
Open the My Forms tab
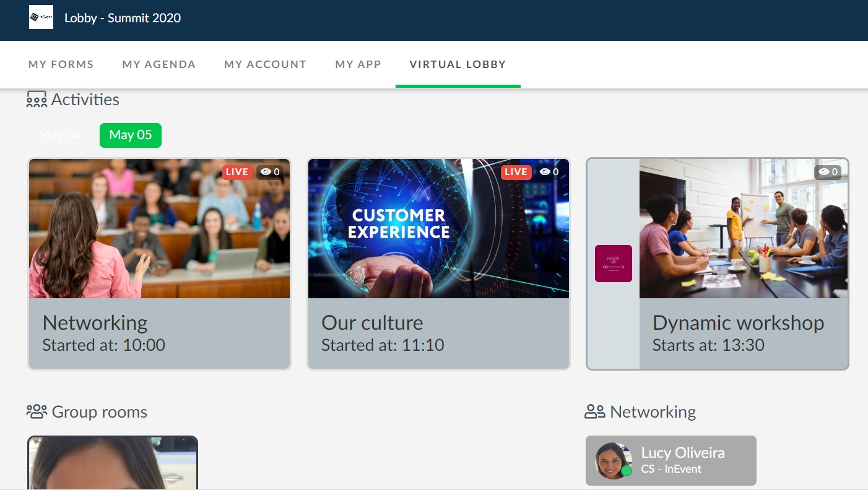pyautogui.click(x=61, y=64)
